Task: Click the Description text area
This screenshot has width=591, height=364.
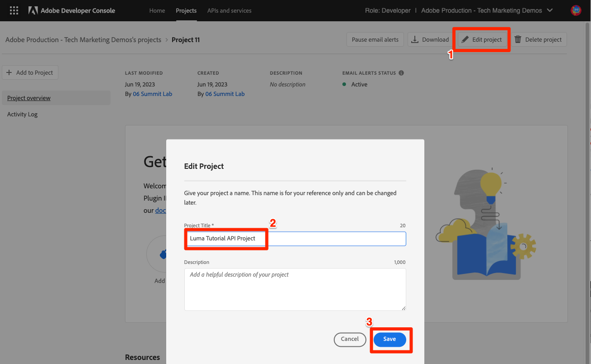Action: (x=295, y=289)
